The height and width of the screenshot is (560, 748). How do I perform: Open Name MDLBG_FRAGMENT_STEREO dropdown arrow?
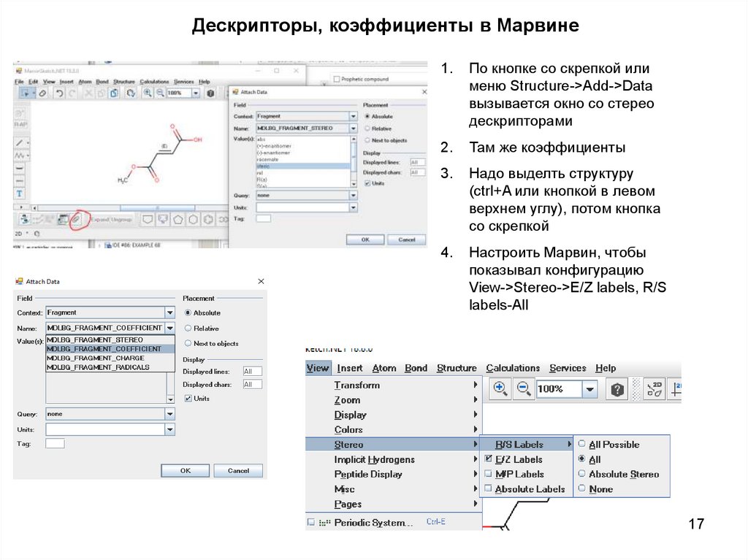(x=353, y=129)
